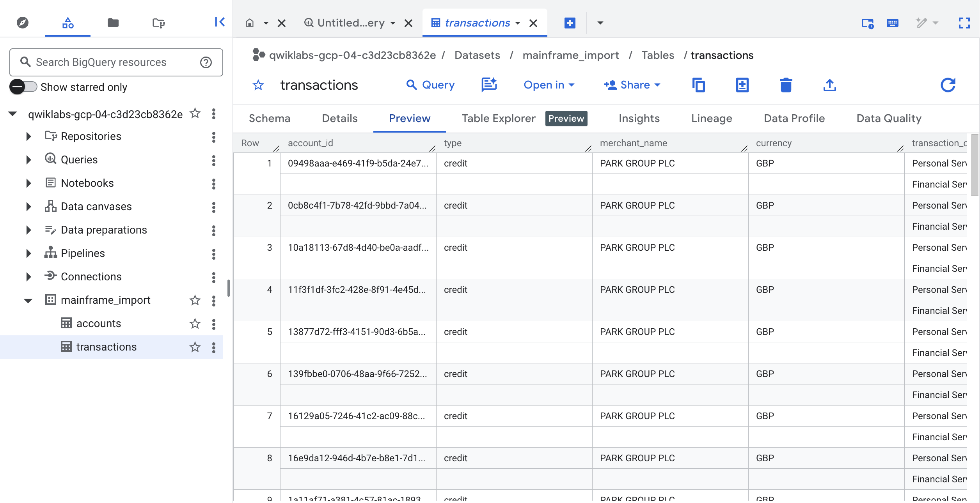This screenshot has width=980, height=503.
Task: Collapse the mainframe_import dataset
Action: coord(28,300)
